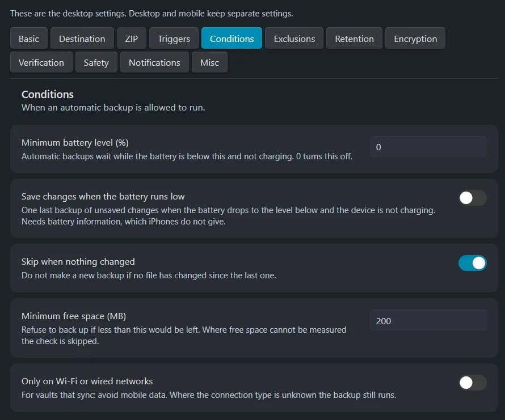Click the Conditions section heading

click(x=48, y=94)
